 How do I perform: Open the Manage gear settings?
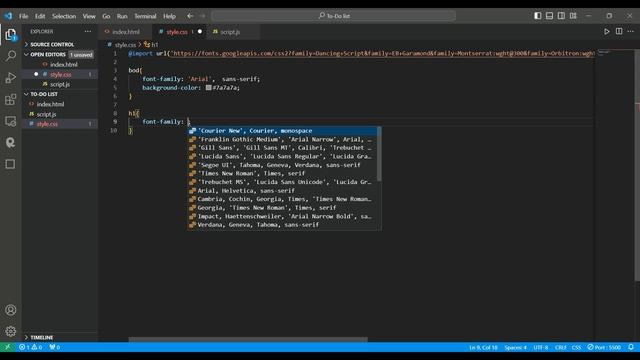pyautogui.click(x=11, y=331)
